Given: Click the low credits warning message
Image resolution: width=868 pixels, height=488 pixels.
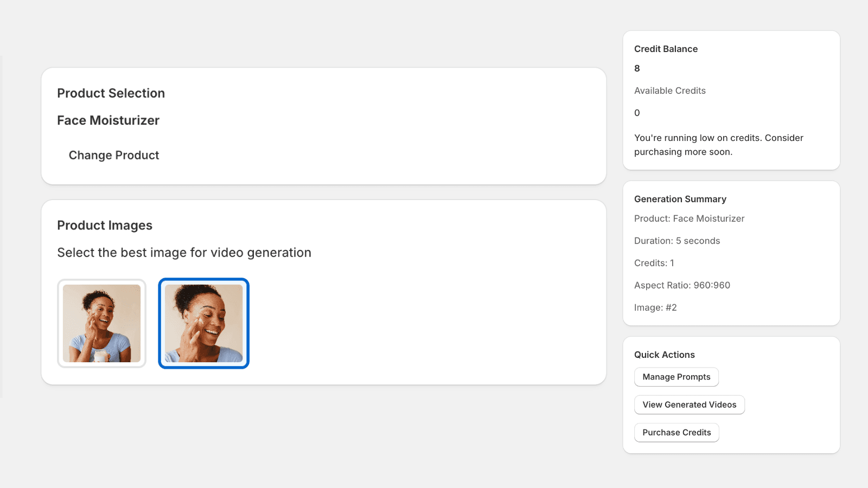Looking at the screenshot, I should [718, 145].
